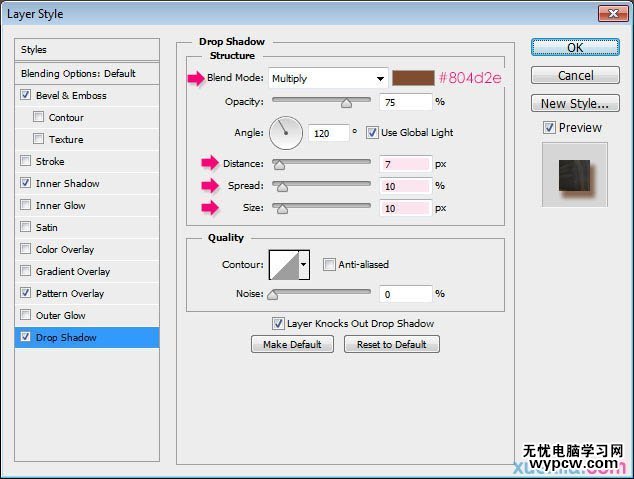Click the Distance slider handle
Image resolution: width=634 pixels, height=479 pixels.
(x=279, y=165)
